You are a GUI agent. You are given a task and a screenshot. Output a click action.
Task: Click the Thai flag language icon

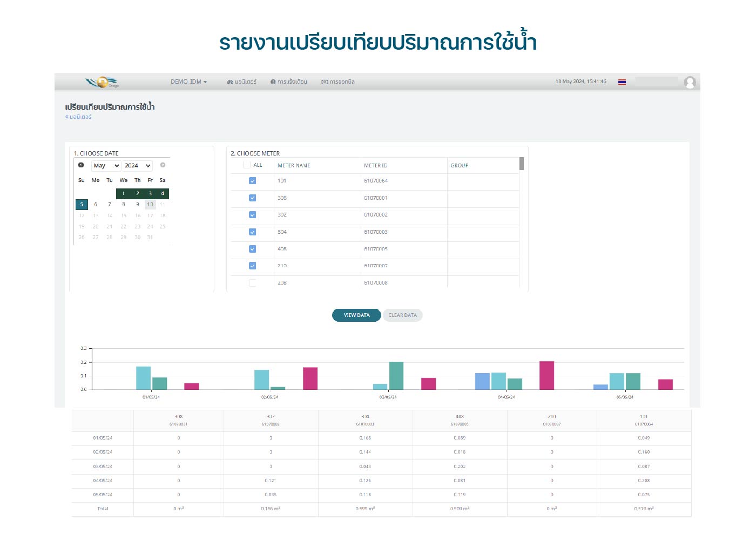point(622,82)
